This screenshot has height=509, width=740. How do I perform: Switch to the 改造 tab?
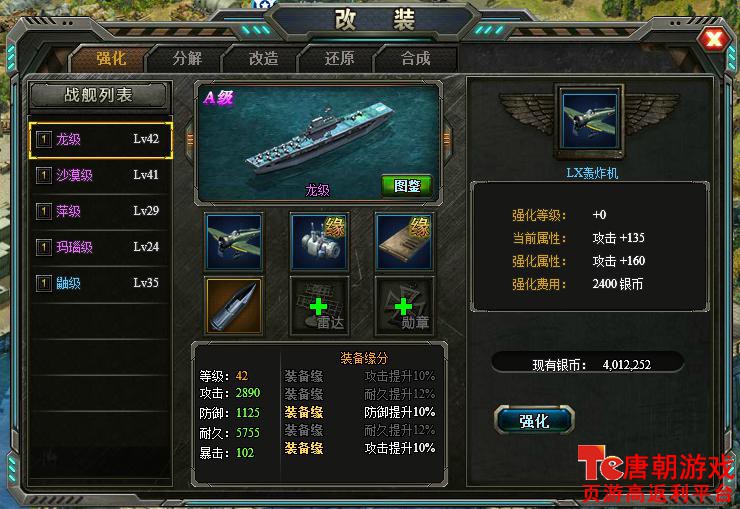pyautogui.click(x=263, y=58)
